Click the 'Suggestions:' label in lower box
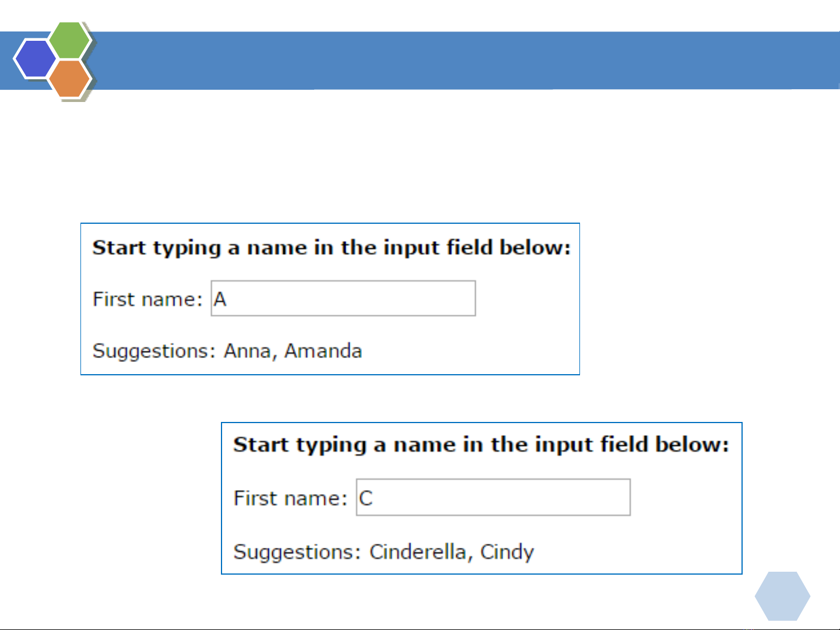This screenshot has height=630, width=840. pyautogui.click(x=297, y=551)
